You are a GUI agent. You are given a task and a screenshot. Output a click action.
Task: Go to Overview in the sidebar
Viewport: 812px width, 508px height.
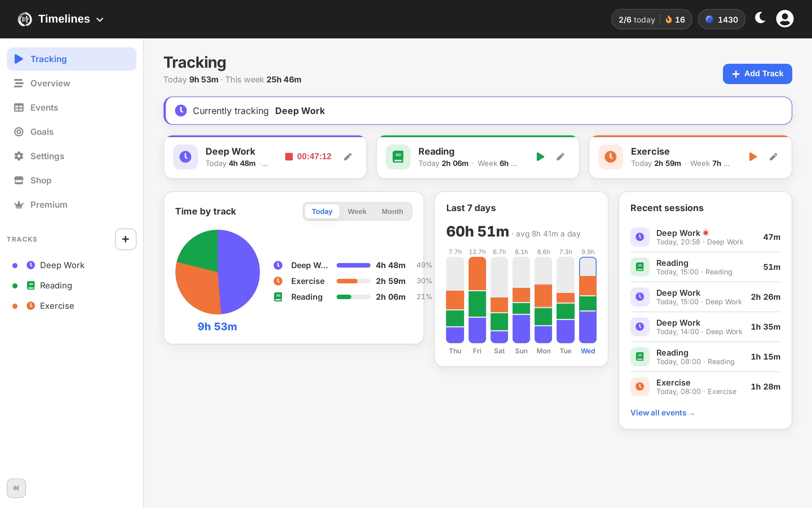(x=71, y=83)
